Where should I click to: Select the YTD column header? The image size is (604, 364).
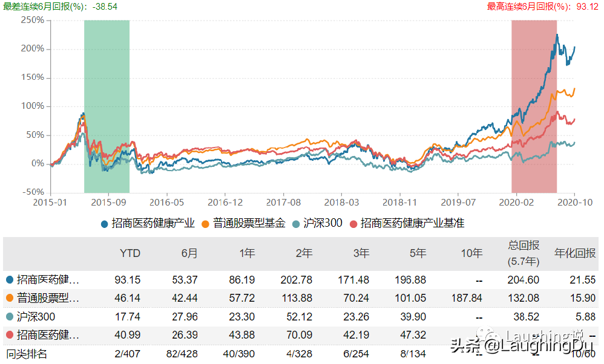(130, 253)
